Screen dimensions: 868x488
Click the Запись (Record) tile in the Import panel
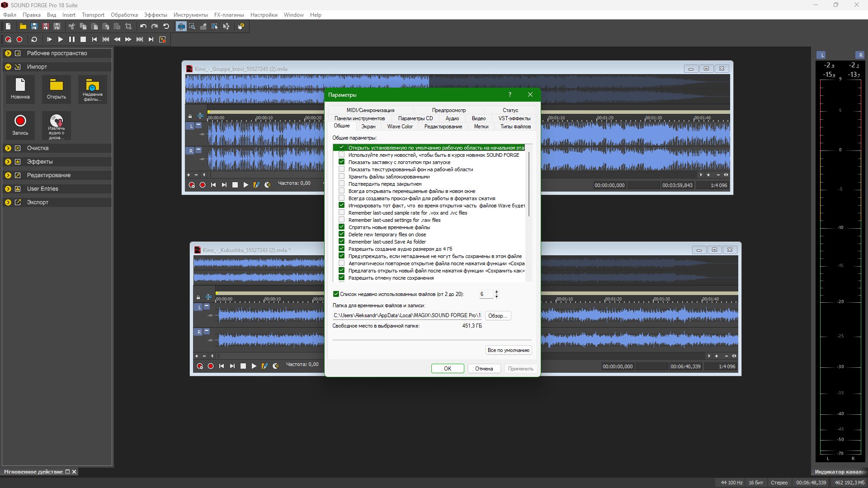pos(20,124)
